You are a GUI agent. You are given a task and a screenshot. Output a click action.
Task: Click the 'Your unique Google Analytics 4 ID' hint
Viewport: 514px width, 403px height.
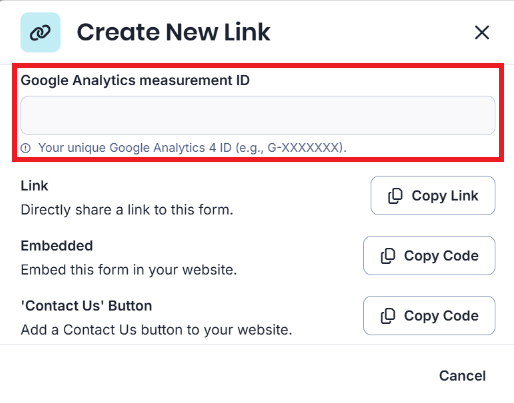[x=192, y=148]
